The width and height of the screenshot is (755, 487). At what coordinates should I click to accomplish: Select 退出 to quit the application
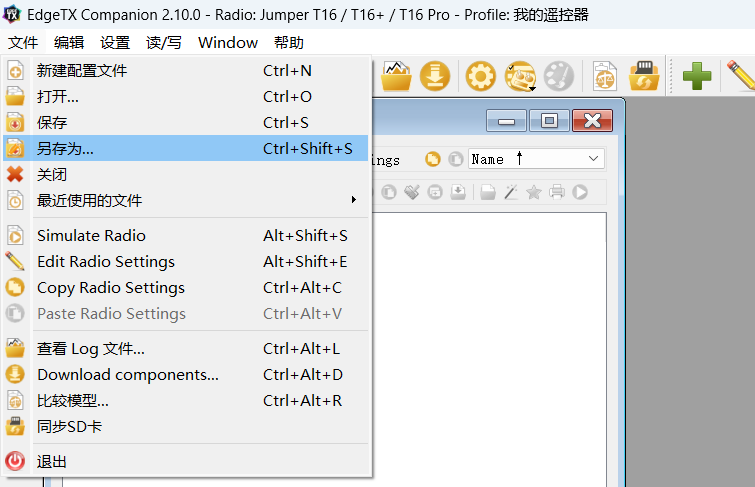tap(186, 461)
